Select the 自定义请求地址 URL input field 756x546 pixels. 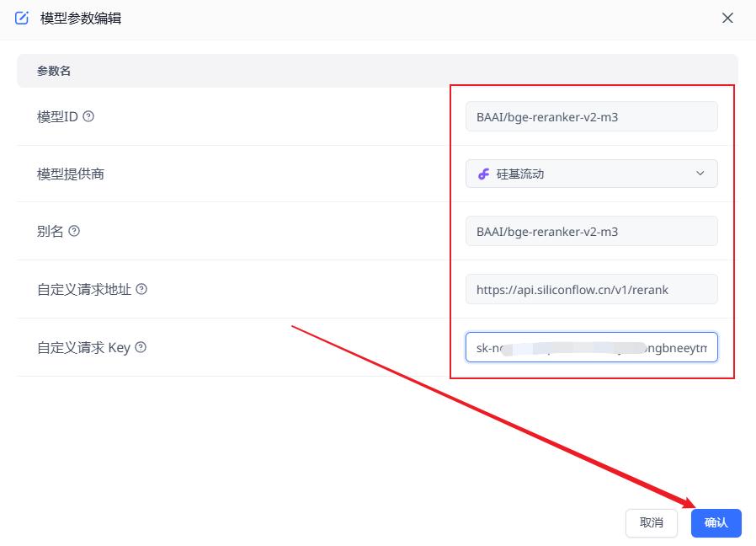click(x=591, y=289)
